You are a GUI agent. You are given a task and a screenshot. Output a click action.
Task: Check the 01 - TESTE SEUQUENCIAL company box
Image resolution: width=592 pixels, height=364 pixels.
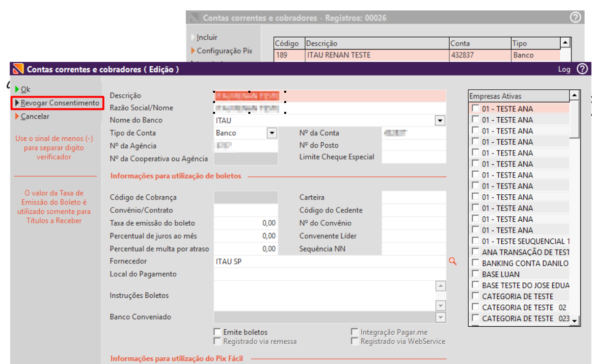pyautogui.click(x=476, y=241)
